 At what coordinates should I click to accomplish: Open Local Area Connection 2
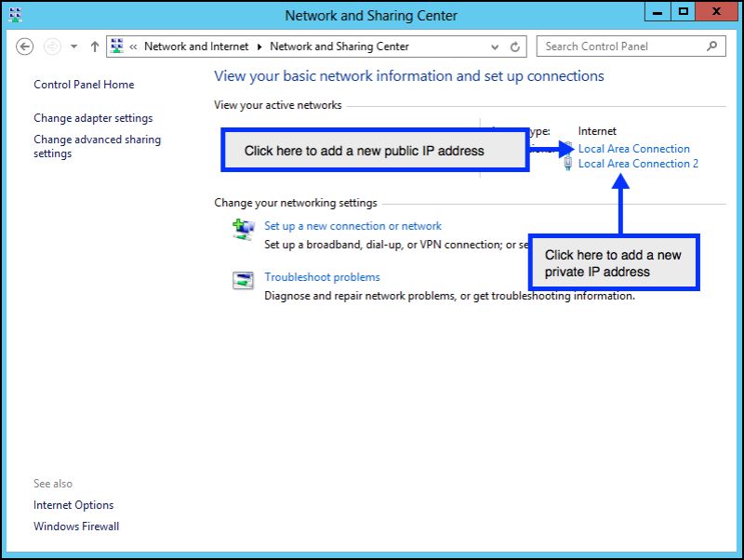pyautogui.click(x=638, y=164)
